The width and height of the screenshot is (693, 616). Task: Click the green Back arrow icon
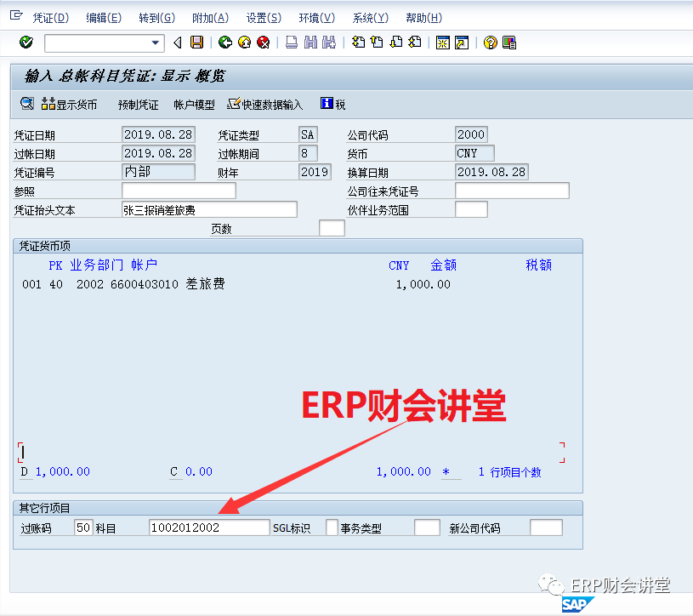point(225,43)
